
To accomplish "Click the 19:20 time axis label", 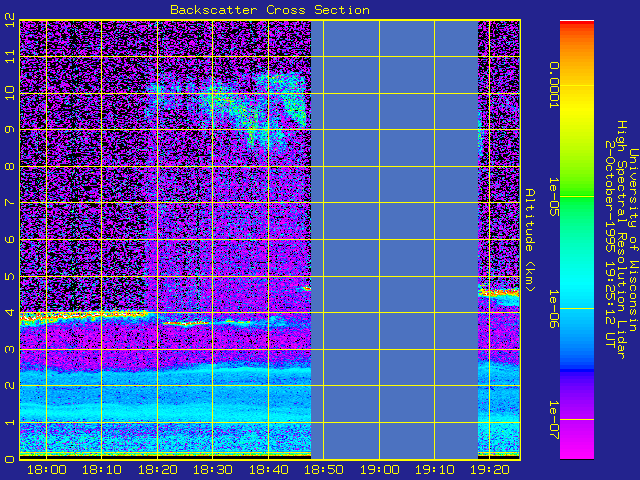I will [x=490, y=470].
